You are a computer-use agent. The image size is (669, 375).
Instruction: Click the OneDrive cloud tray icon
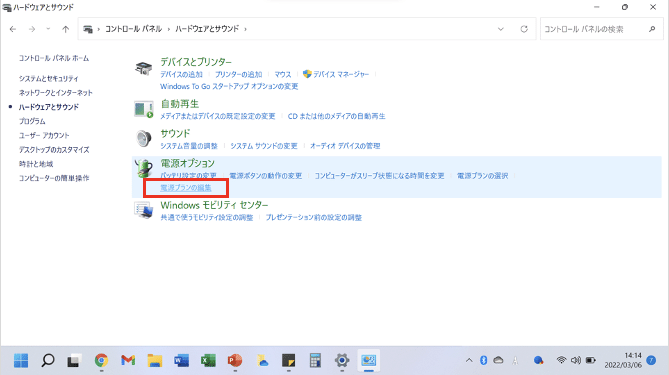pos(498,360)
